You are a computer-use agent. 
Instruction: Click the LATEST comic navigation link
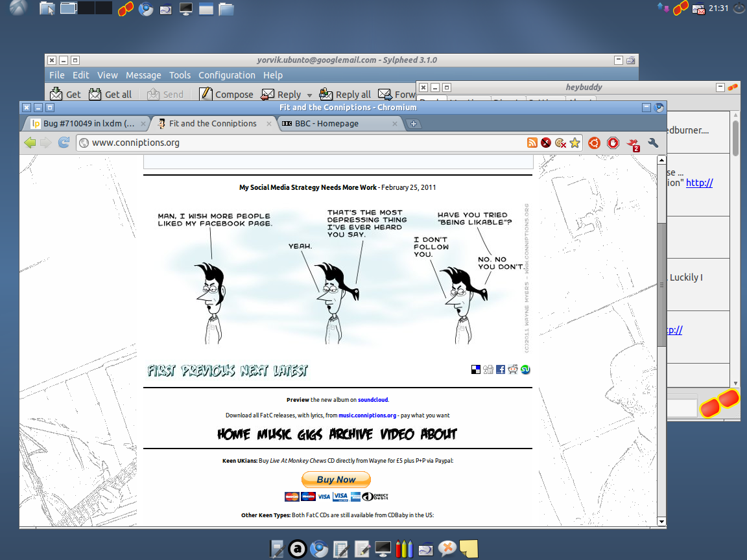click(x=290, y=371)
